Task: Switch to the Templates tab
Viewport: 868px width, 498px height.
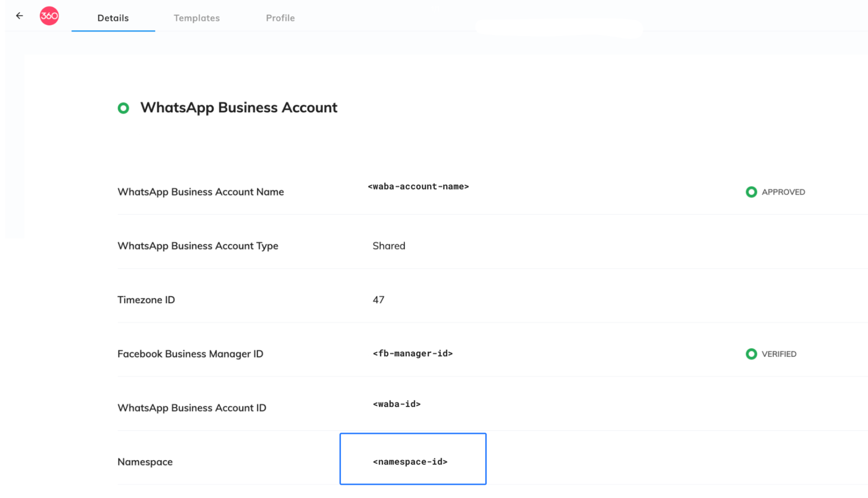Action: tap(197, 18)
